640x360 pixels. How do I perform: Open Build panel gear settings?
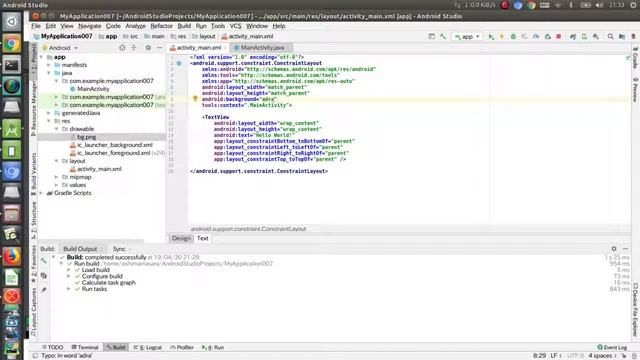[614, 249]
